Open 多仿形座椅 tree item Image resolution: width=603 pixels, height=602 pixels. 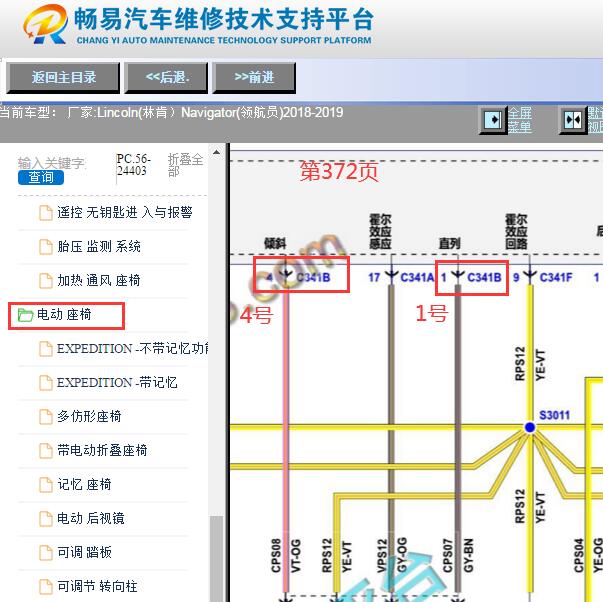(89, 416)
